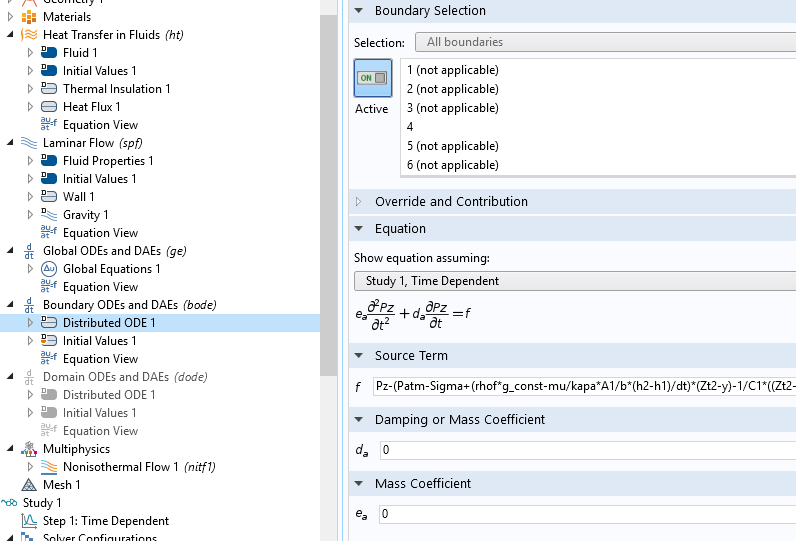
Task: Select the Global ODEs and DAEs icon
Action: pyautogui.click(x=29, y=251)
